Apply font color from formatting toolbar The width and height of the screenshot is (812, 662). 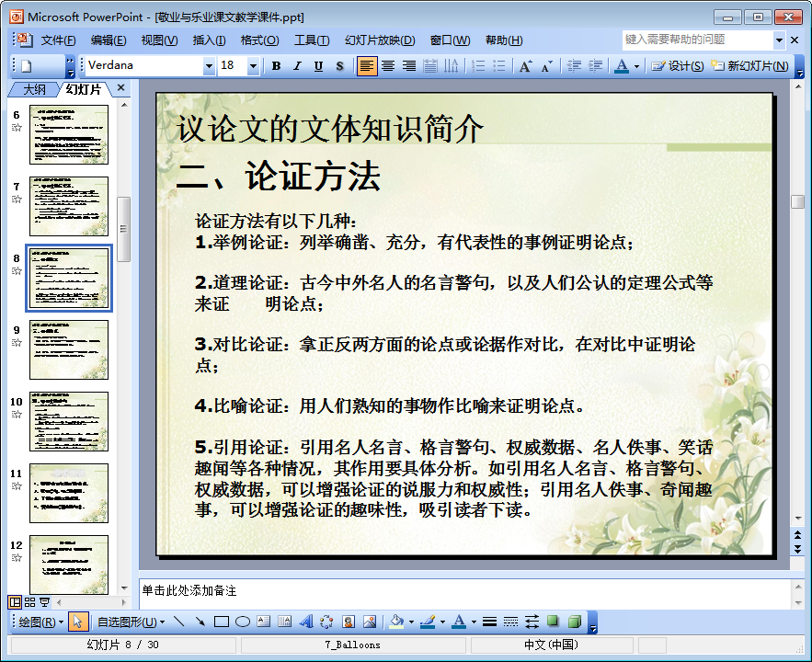click(x=622, y=65)
